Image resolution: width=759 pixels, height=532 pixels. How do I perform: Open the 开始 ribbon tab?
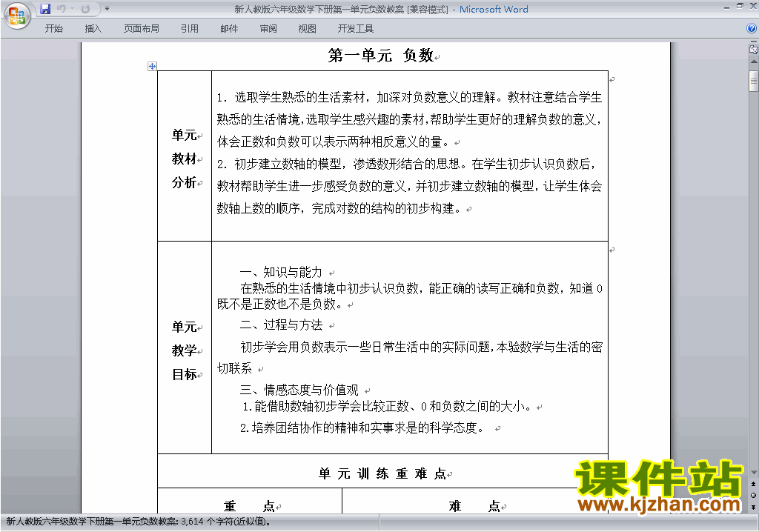pyautogui.click(x=53, y=29)
